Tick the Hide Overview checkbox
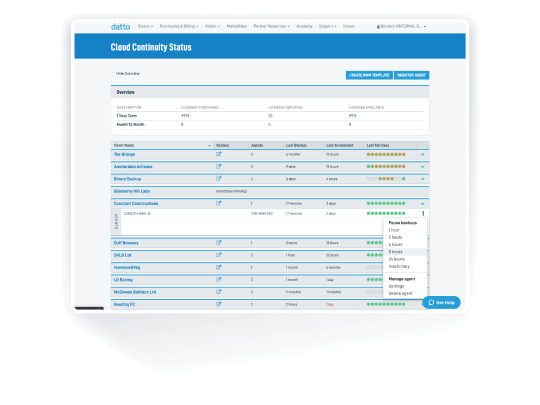Image resolution: width=540 pixels, height=405 pixels. [113, 74]
